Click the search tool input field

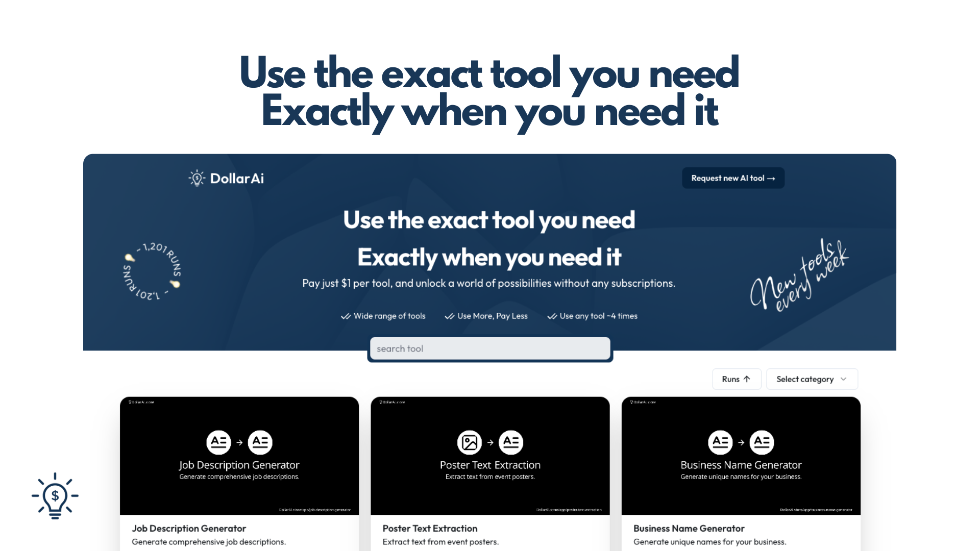489,348
